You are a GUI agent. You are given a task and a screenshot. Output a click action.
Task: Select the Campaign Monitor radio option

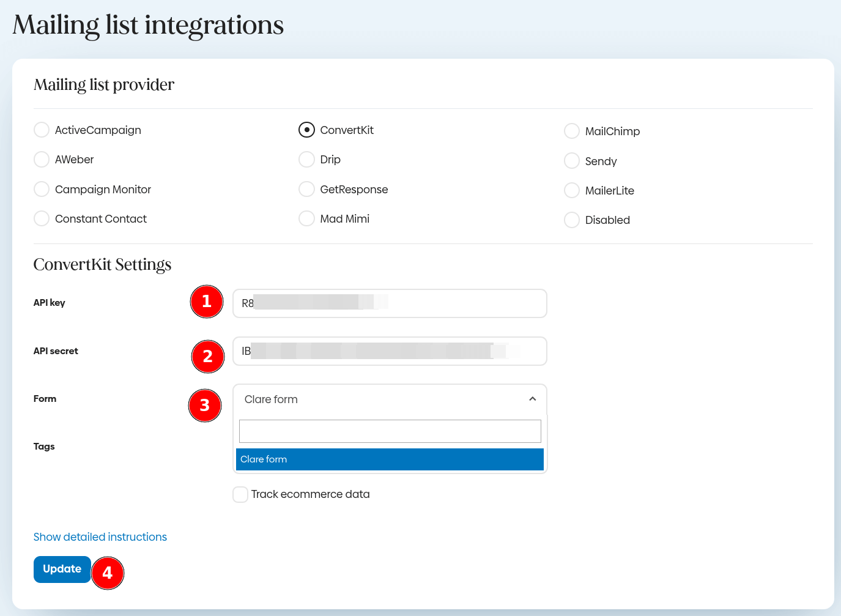[42, 189]
